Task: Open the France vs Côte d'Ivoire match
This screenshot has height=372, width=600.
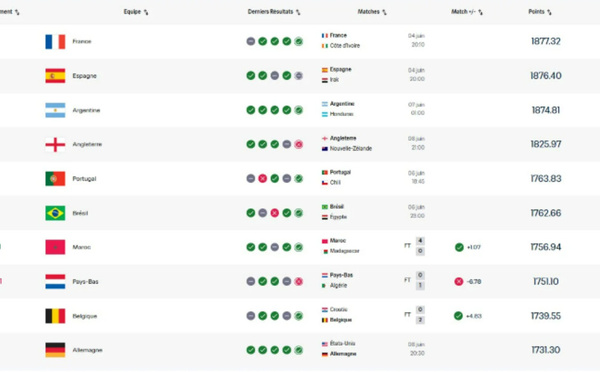Action: (x=373, y=41)
